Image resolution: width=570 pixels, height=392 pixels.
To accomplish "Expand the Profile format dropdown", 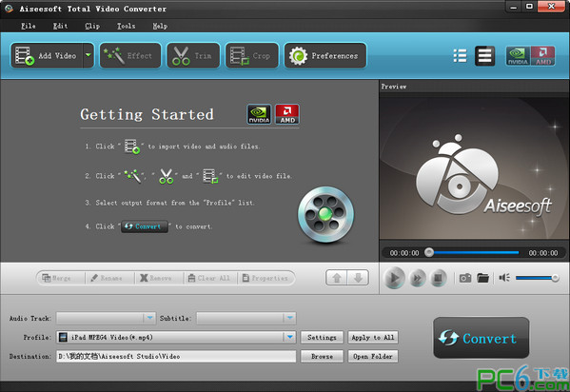I will point(289,337).
